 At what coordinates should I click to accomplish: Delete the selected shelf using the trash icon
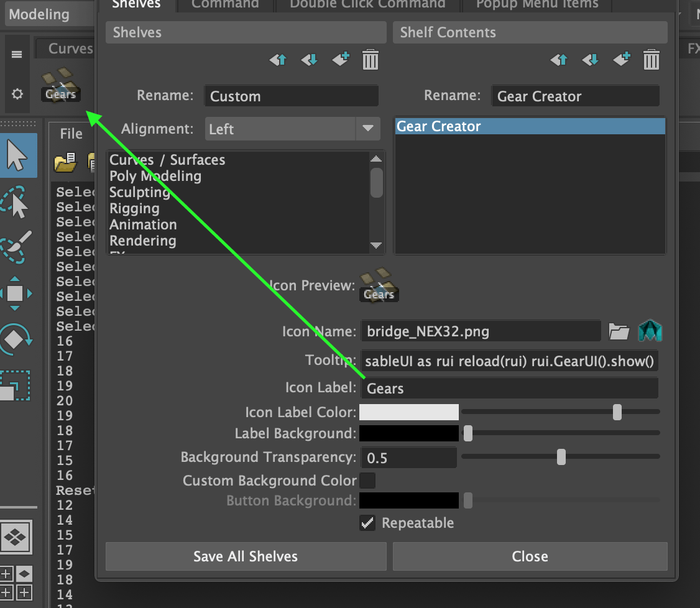[371, 60]
